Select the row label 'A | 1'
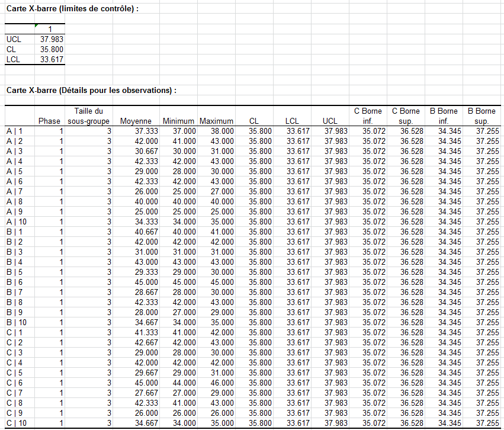The image size is (504, 430). (x=14, y=131)
